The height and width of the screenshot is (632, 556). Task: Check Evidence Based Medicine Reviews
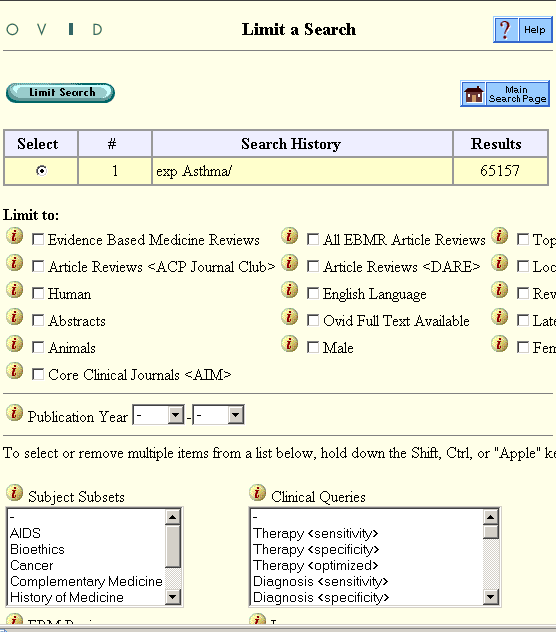tap(38, 239)
